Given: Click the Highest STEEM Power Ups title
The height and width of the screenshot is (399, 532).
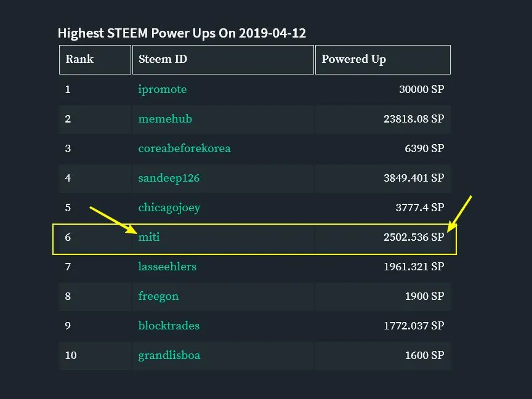Looking at the screenshot, I should pos(182,33).
